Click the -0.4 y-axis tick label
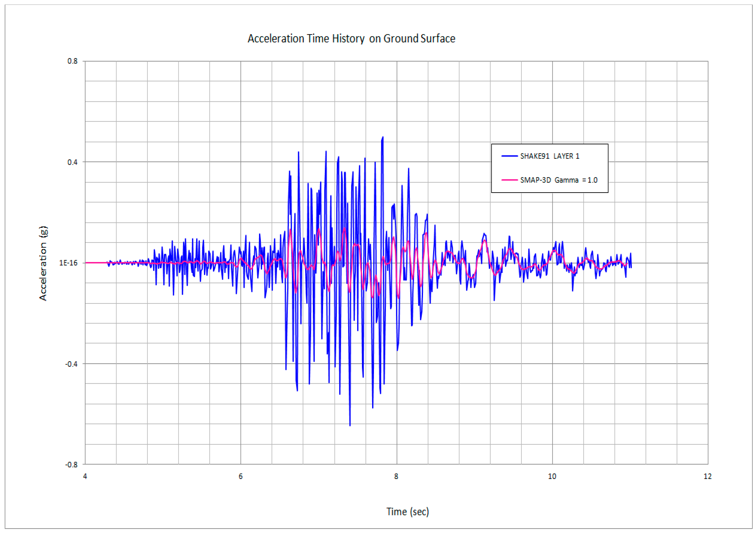This screenshot has height=533, width=756. point(72,364)
